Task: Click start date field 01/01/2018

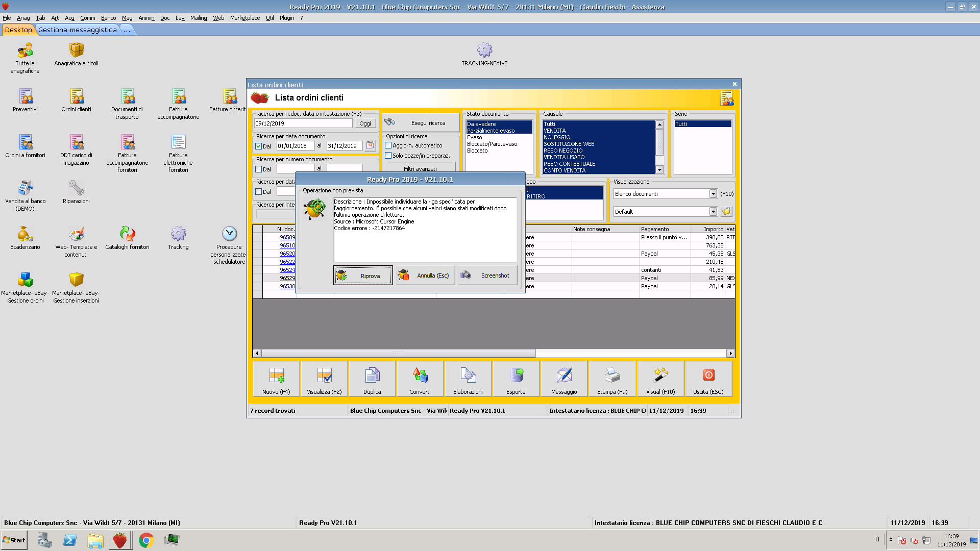Action: (296, 146)
